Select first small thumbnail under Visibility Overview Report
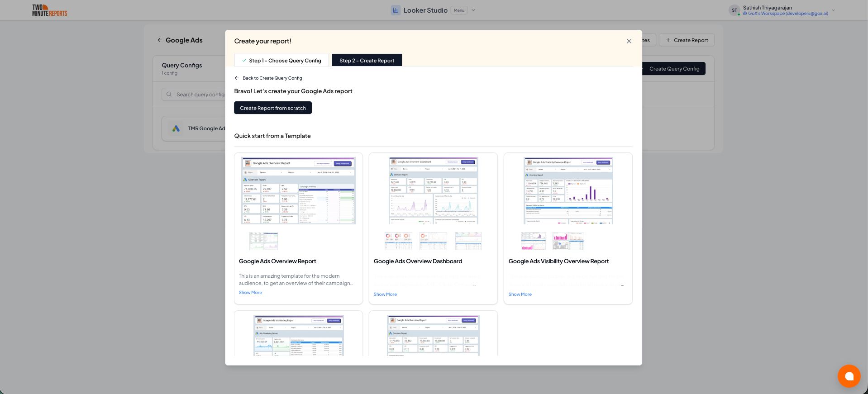 [533, 241]
